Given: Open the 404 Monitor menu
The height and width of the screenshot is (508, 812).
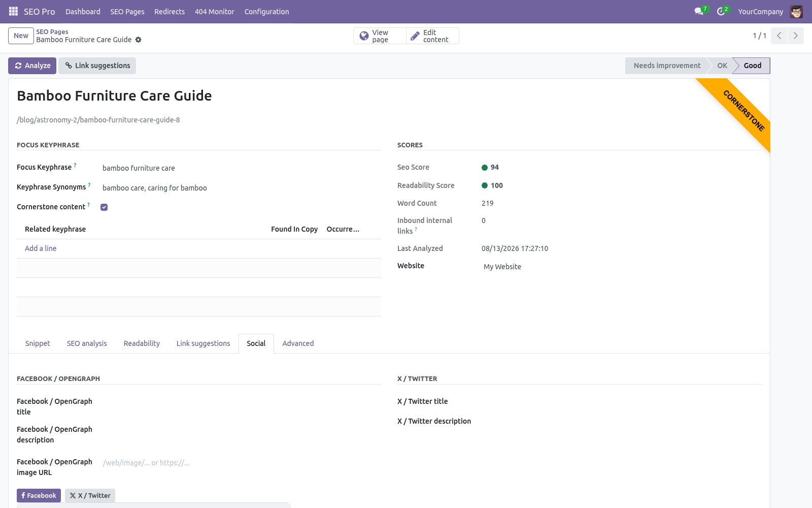Looking at the screenshot, I should [x=215, y=12].
